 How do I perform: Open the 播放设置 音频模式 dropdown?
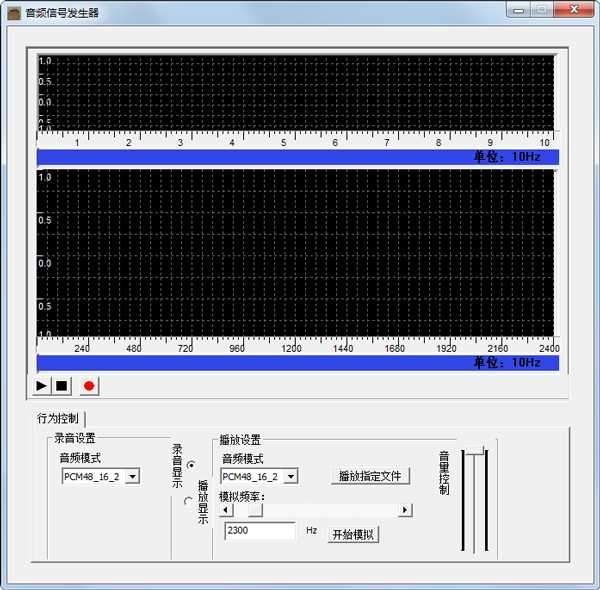(x=291, y=477)
